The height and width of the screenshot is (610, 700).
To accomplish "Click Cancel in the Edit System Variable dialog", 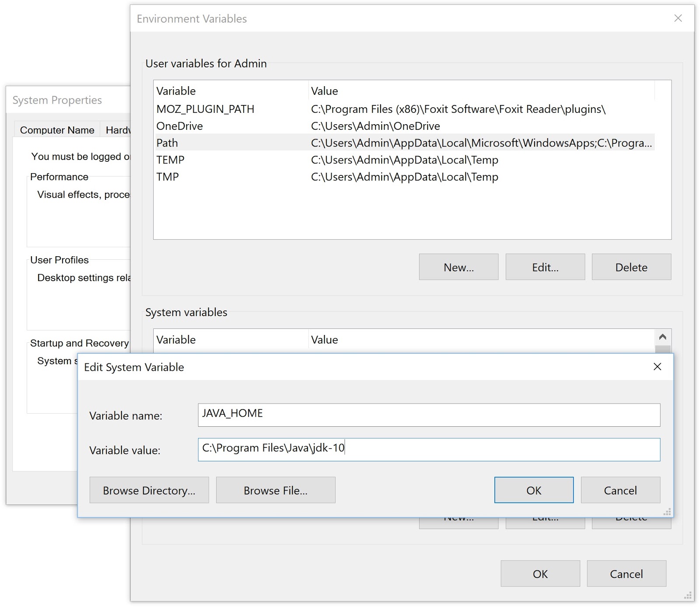I will tap(620, 490).
